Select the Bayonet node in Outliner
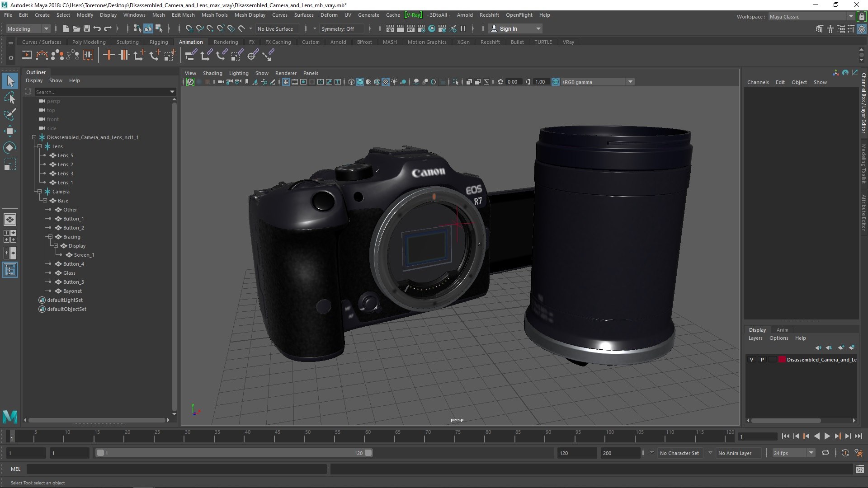Image resolution: width=868 pixels, height=488 pixels. (x=72, y=291)
